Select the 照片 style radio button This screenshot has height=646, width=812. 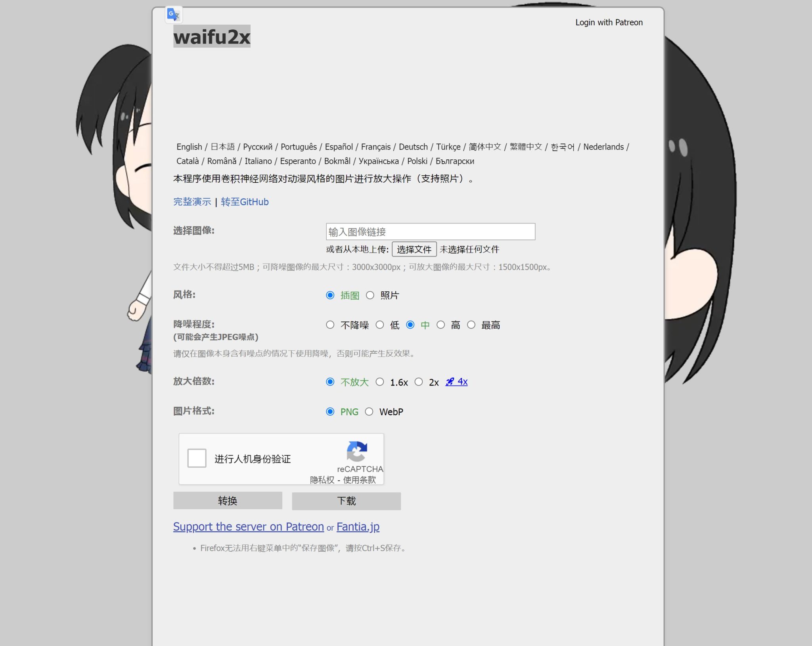point(370,295)
